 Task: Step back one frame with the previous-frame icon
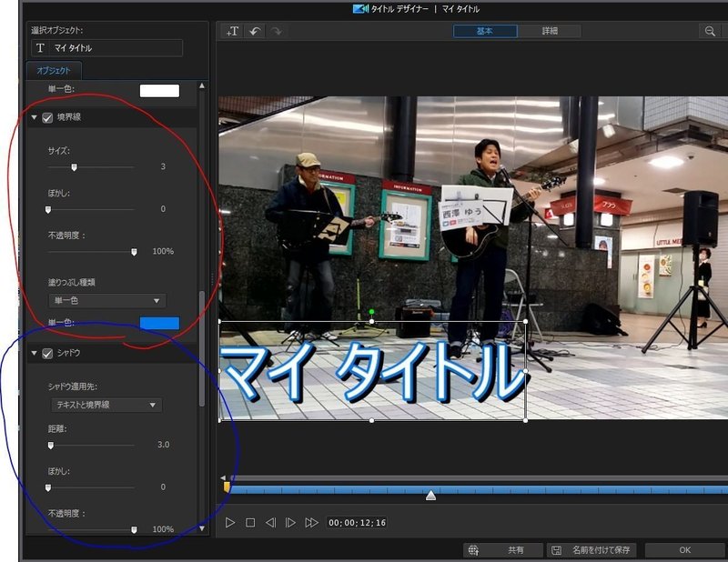[268, 523]
